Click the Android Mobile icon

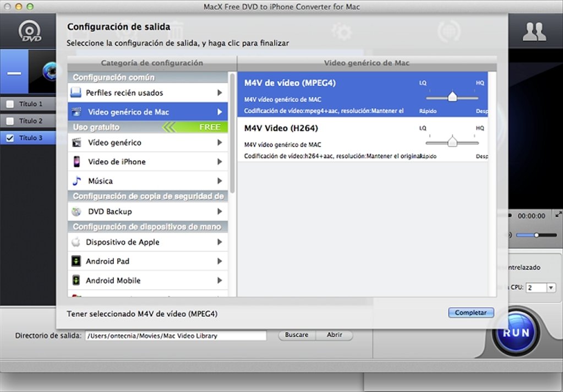76,280
